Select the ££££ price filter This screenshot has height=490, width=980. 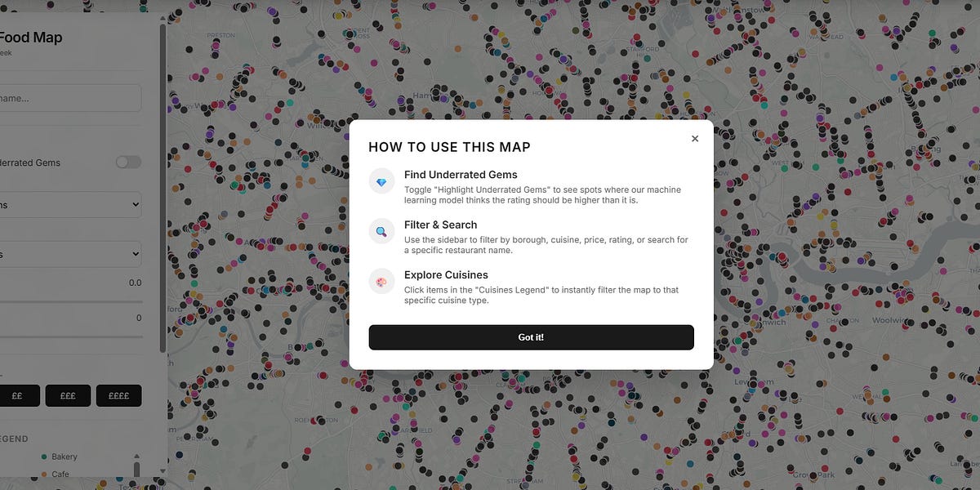coord(118,396)
